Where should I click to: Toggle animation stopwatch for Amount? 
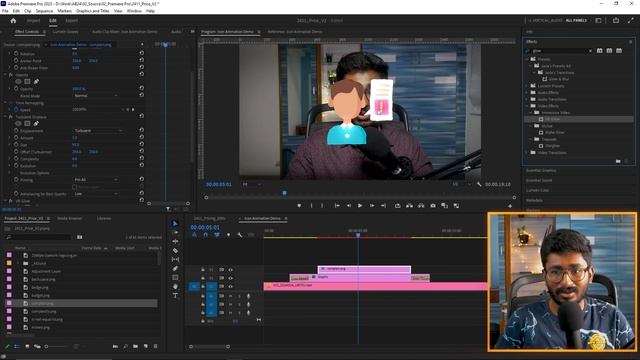click(16, 138)
